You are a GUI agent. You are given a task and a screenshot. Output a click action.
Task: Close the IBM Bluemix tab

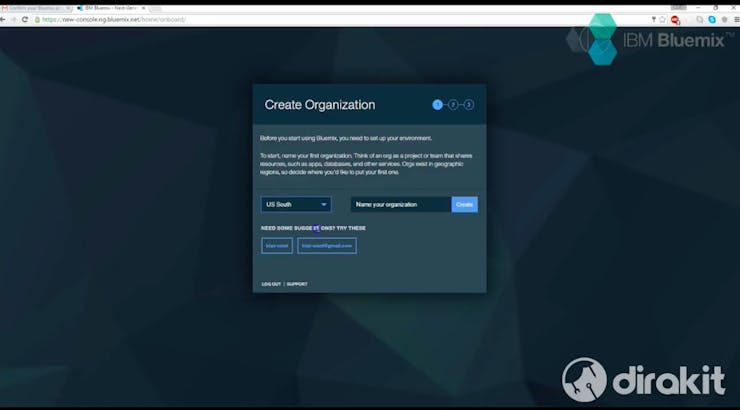point(143,8)
